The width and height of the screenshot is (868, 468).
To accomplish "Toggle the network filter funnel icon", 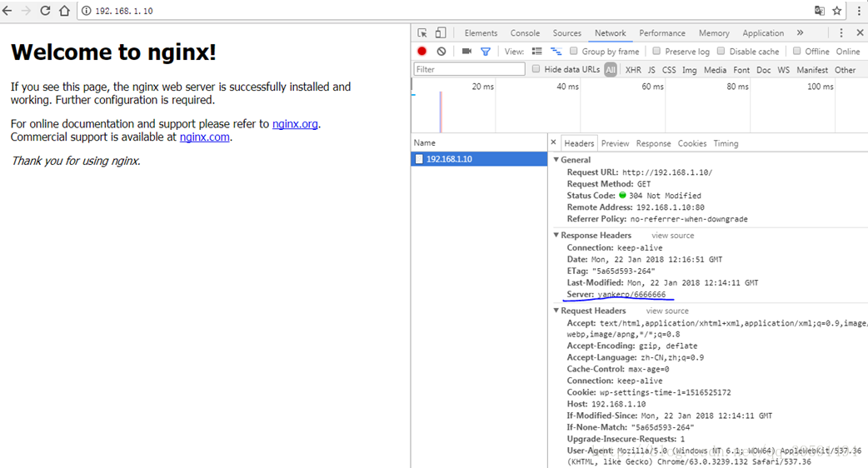I will [x=486, y=52].
